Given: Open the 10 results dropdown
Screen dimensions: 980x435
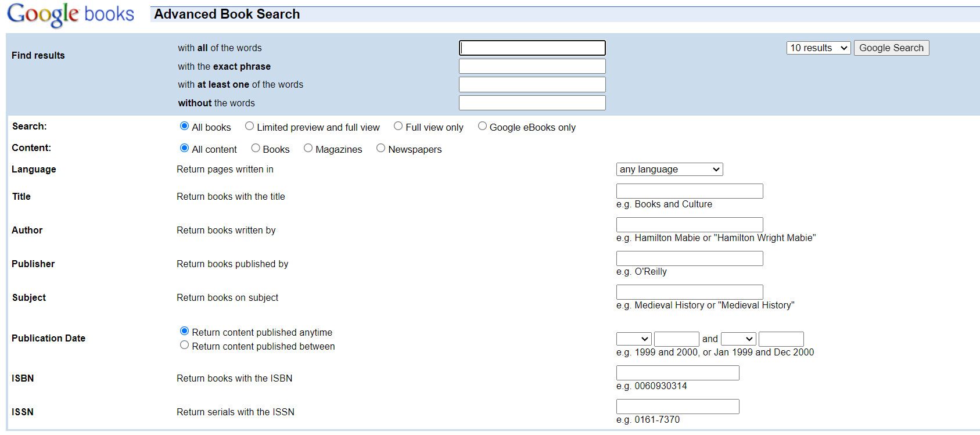Looking at the screenshot, I should 819,48.
